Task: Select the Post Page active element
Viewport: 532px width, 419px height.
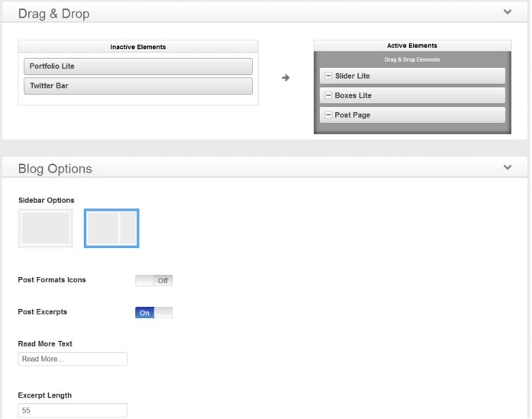Action: click(x=412, y=115)
